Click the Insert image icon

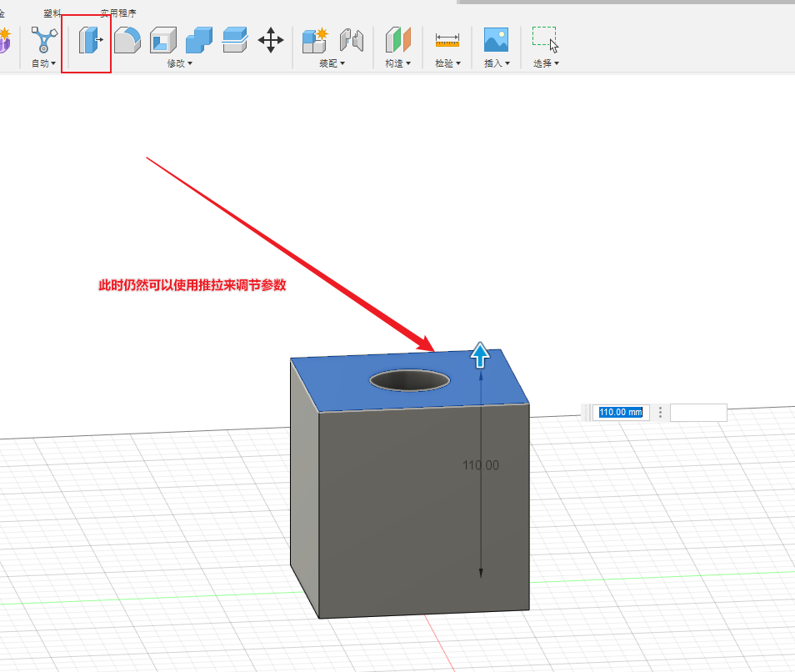click(x=497, y=39)
